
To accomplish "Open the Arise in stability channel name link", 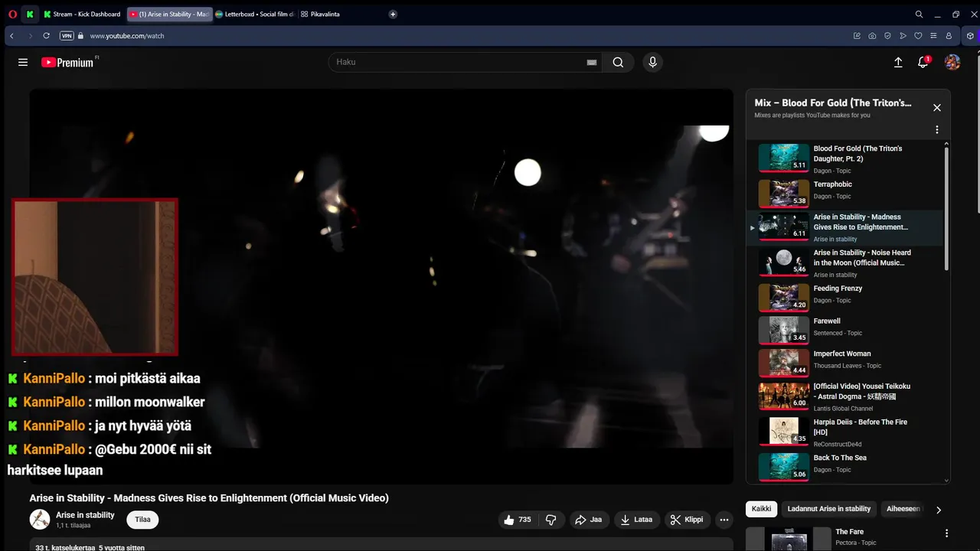I will [85, 515].
